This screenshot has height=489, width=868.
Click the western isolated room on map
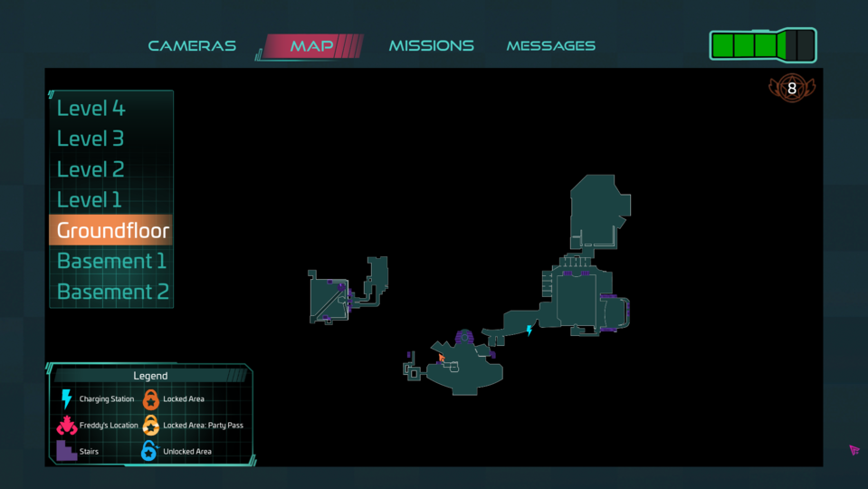click(328, 299)
